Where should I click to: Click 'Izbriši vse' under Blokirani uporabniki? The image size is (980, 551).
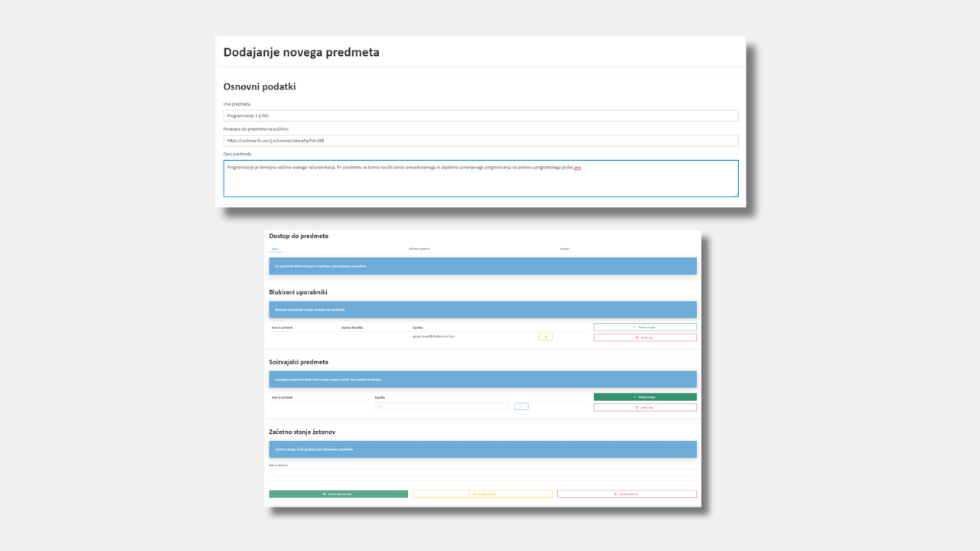click(645, 337)
